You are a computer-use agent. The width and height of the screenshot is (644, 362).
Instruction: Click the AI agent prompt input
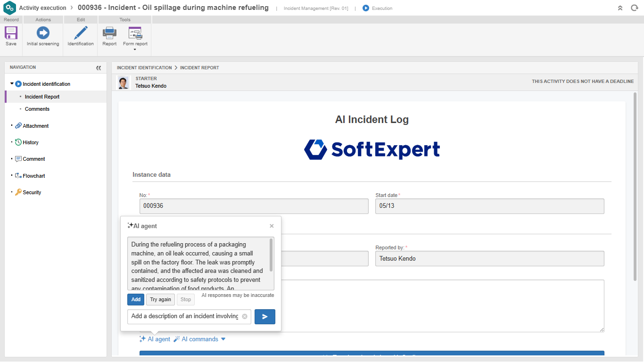click(189, 316)
